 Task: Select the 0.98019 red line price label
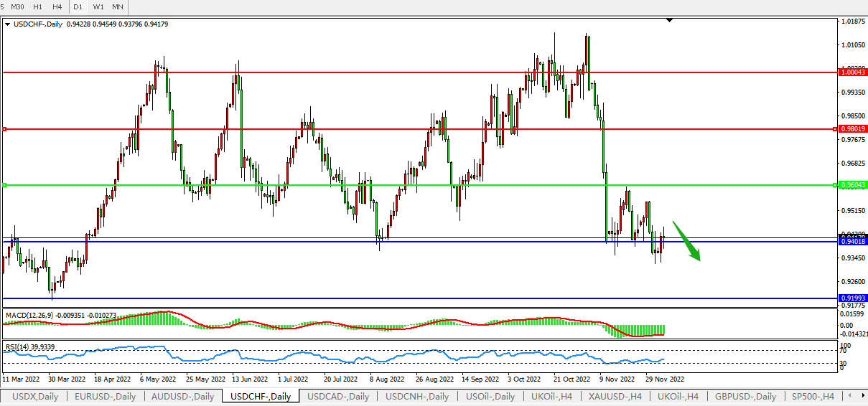coord(853,129)
